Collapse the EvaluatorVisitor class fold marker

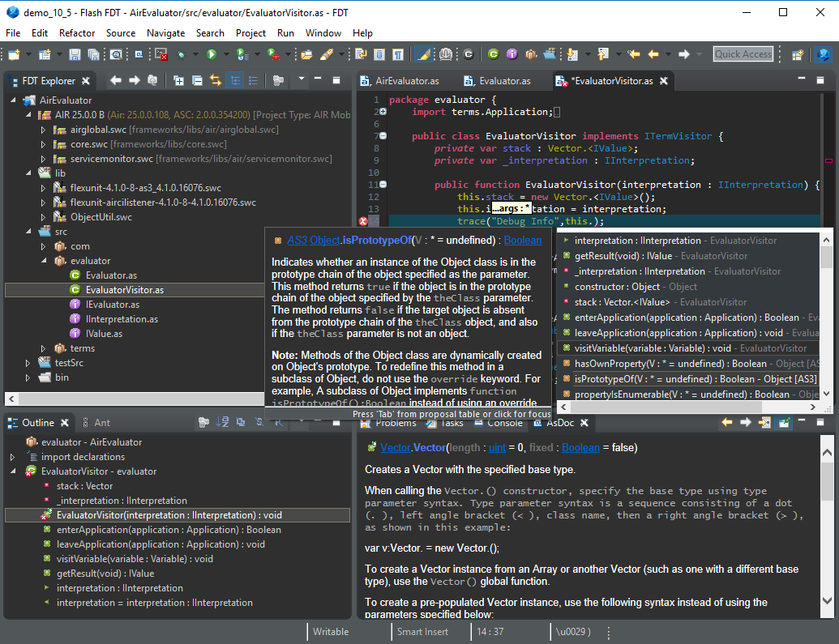click(x=383, y=136)
